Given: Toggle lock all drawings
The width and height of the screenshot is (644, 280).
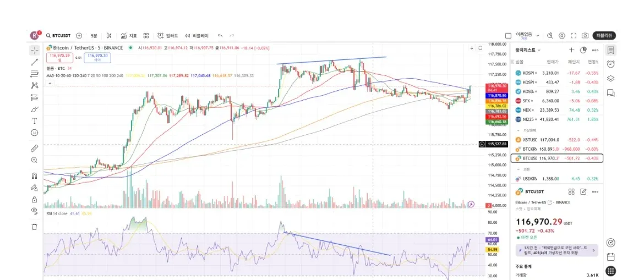Looking at the screenshot, I should tap(35, 200).
